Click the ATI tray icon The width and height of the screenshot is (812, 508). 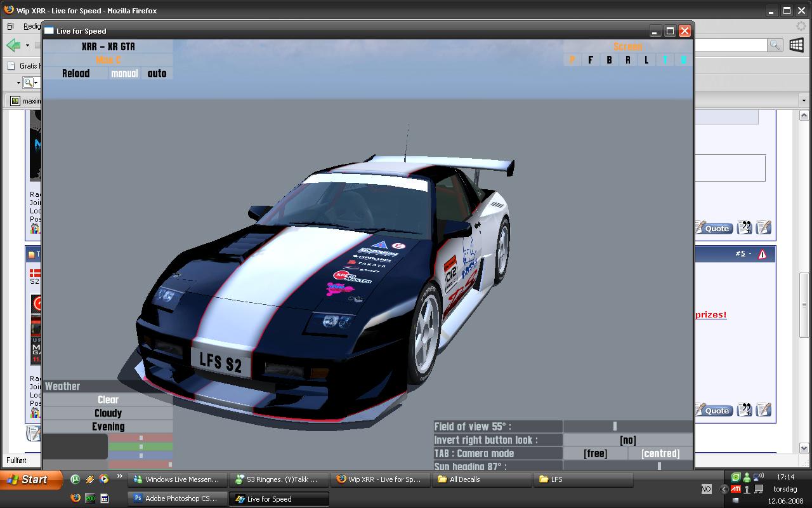pos(736,489)
